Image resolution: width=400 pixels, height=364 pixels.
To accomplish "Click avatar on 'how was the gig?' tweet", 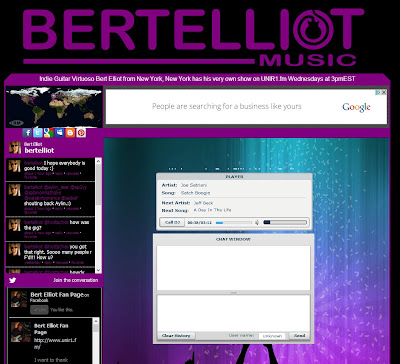I will point(15,225).
